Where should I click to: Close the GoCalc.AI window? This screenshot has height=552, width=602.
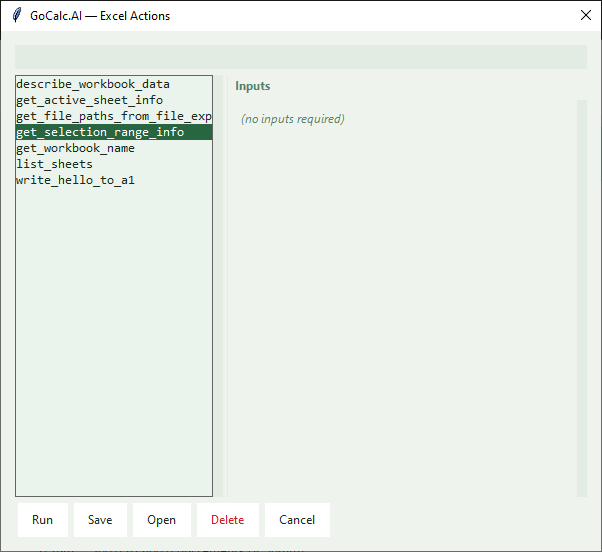tap(586, 15)
